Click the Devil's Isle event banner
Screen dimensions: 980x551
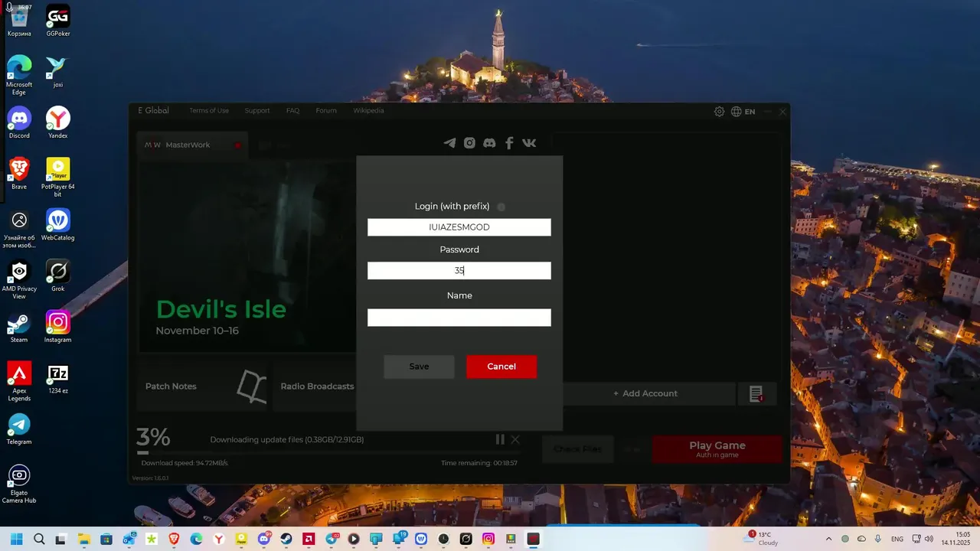247,256
